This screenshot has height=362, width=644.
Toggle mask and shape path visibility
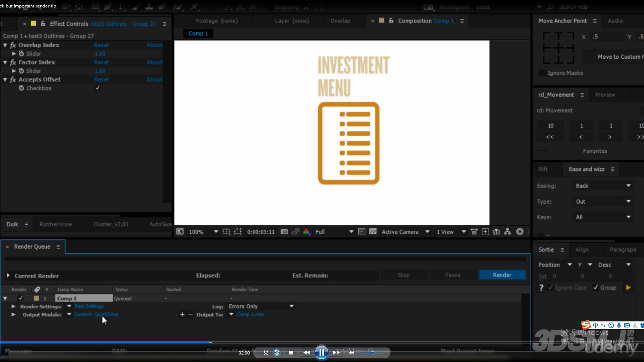(238, 232)
